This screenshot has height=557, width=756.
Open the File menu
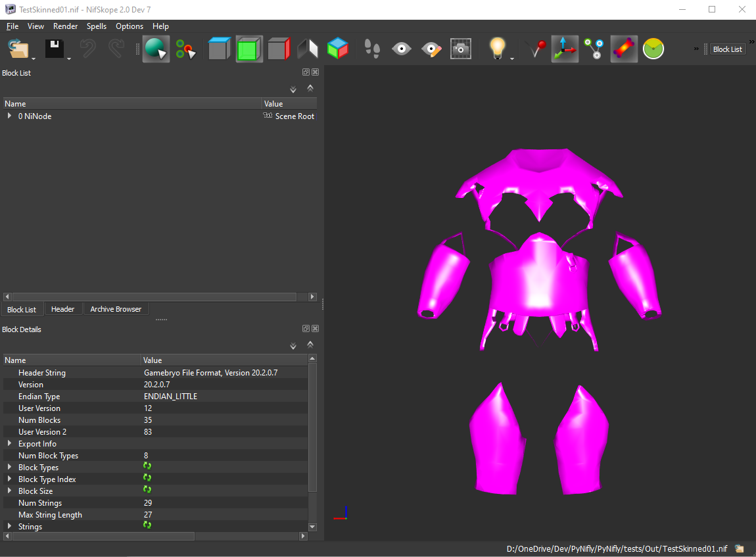click(x=12, y=26)
